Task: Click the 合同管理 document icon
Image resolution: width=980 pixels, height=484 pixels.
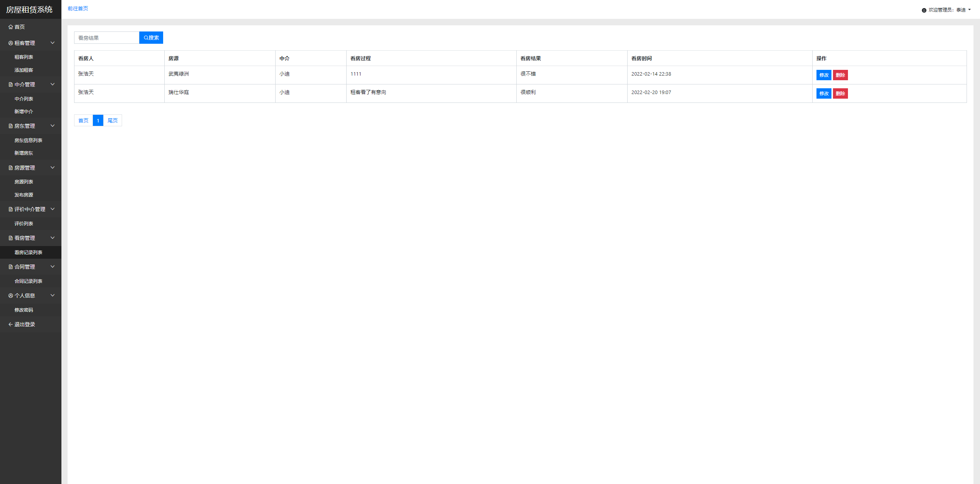Action: point(10,267)
